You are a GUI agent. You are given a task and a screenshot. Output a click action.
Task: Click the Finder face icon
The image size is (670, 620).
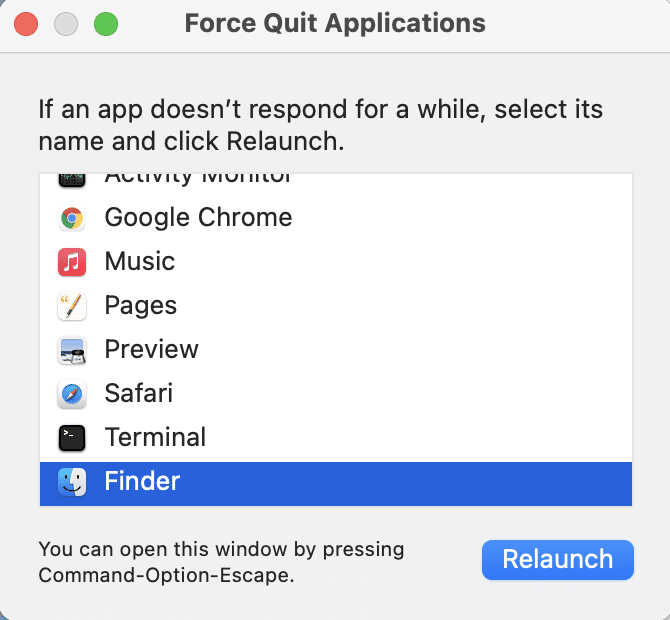pyautogui.click(x=72, y=482)
